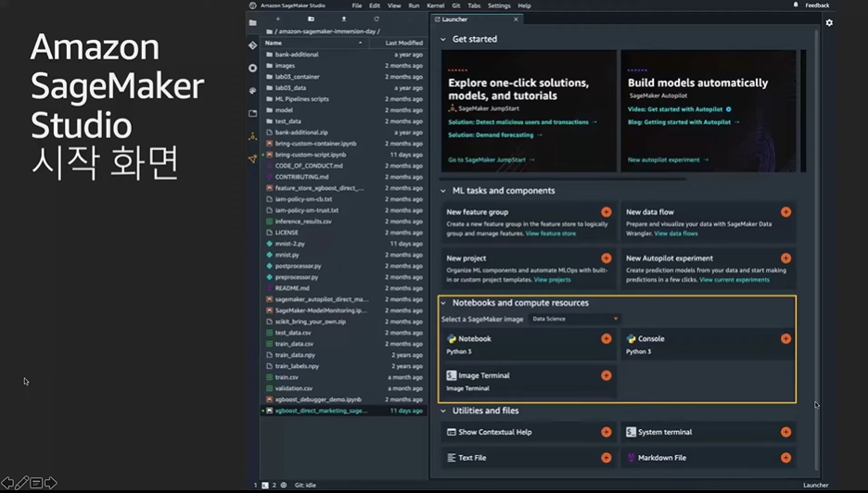Screen dimensions: 868x493
Task: Click plus icon on Console Python 3 card
Action: [785, 338]
